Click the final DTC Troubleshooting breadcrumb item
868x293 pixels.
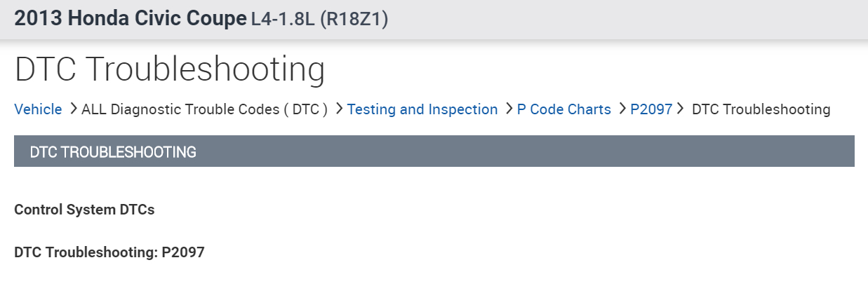point(761,109)
